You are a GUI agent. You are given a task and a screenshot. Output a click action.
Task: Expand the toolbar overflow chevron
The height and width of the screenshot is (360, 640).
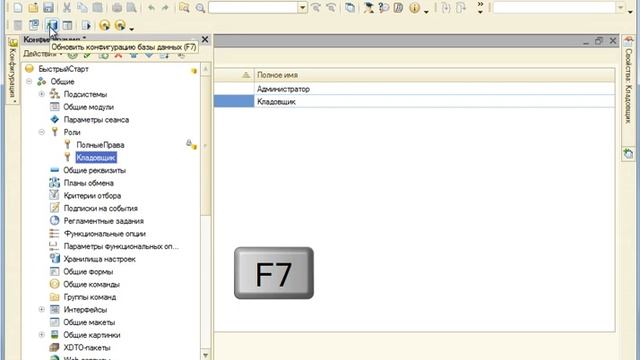click(480, 7)
